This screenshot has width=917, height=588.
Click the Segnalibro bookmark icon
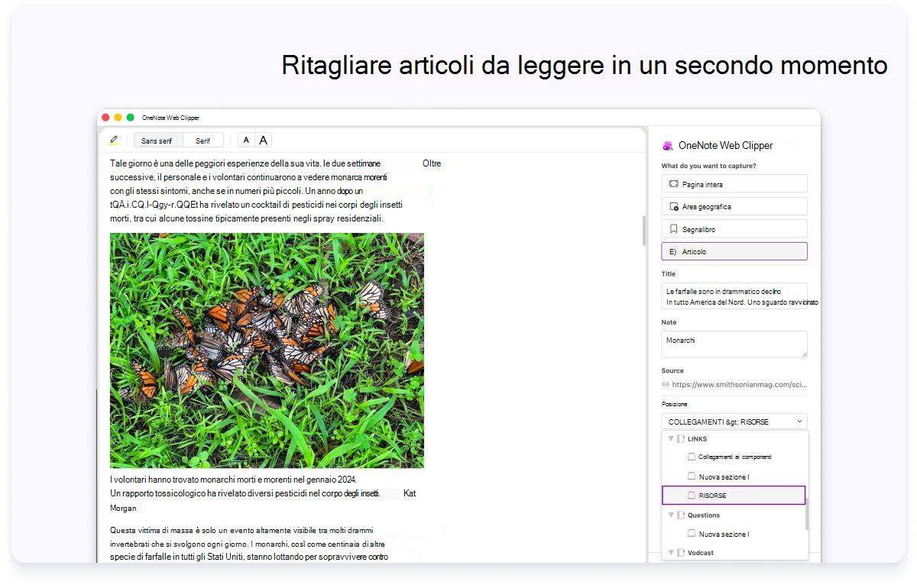(x=673, y=229)
